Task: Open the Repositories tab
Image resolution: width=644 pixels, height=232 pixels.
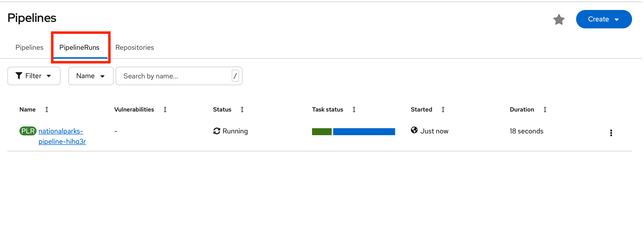Action: pyautogui.click(x=135, y=47)
